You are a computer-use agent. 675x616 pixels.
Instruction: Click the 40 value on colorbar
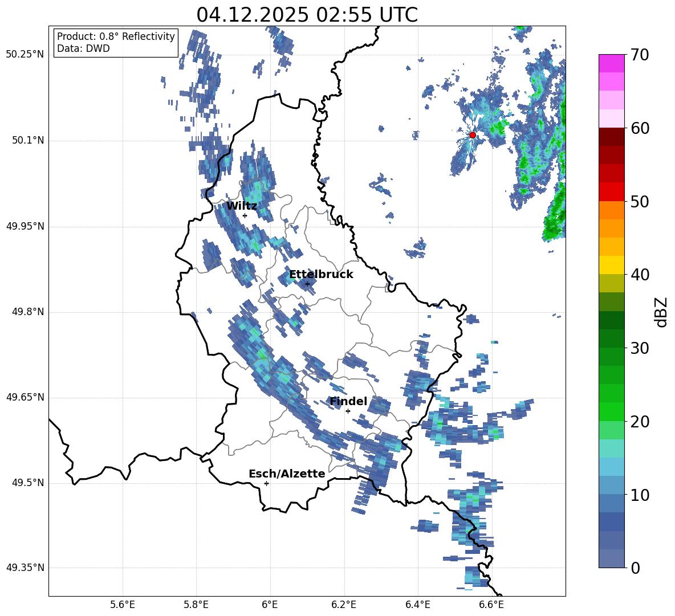click(x=640, y=275)
